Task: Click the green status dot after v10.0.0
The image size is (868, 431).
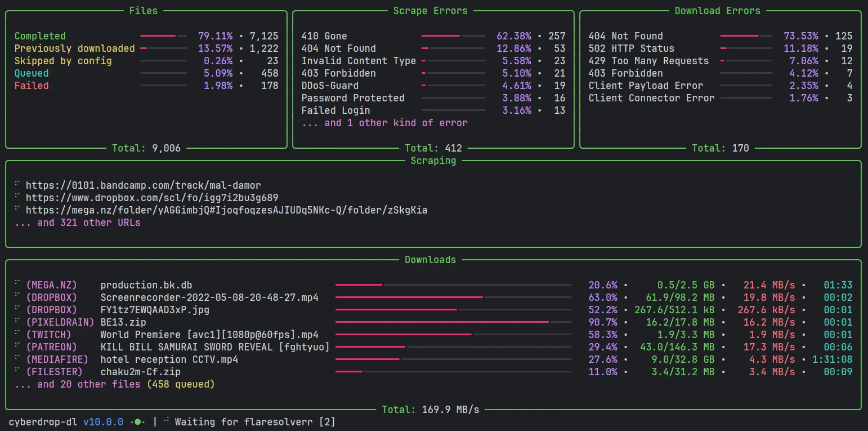Action: 137,422
